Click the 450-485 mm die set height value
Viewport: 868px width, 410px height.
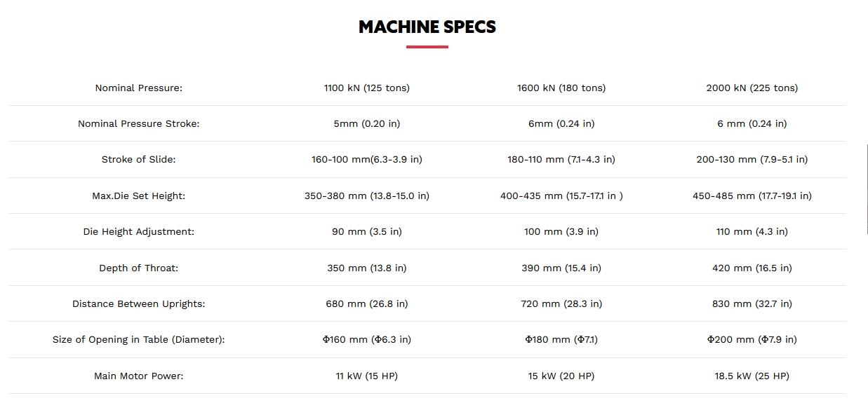(x=752, y=196)
